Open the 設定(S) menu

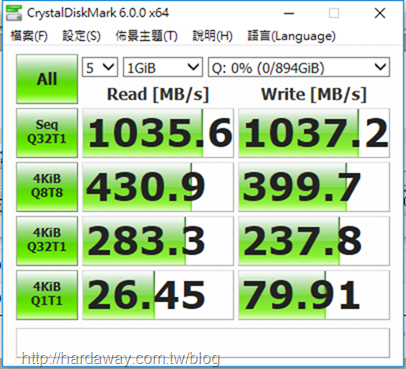(x=82, y=36)
